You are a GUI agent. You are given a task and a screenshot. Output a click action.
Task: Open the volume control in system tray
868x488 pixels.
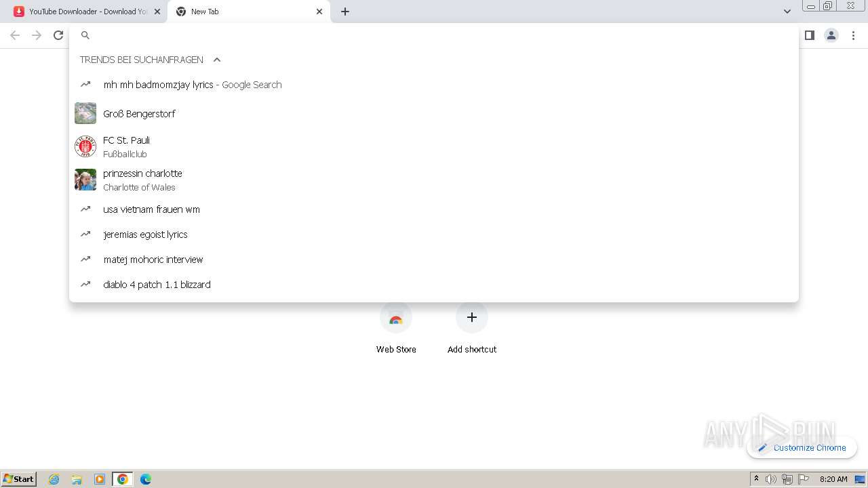click(771, 479)
